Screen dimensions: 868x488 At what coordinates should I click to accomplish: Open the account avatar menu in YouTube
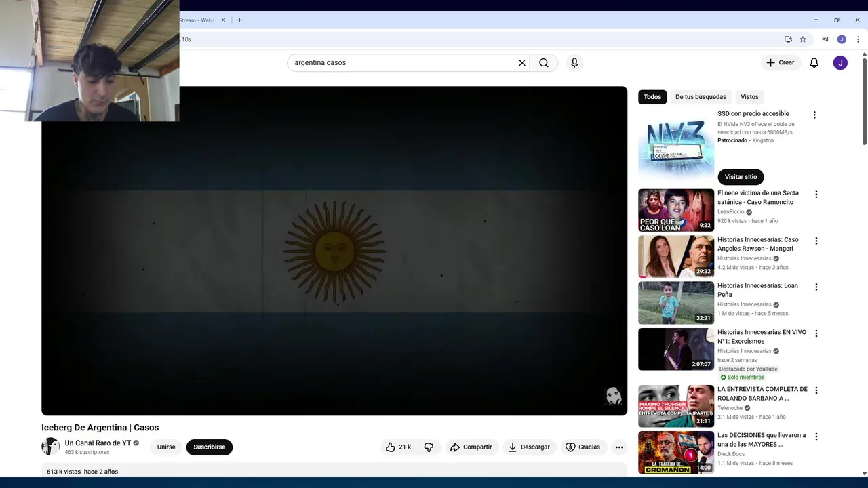(x=840, y=62)
